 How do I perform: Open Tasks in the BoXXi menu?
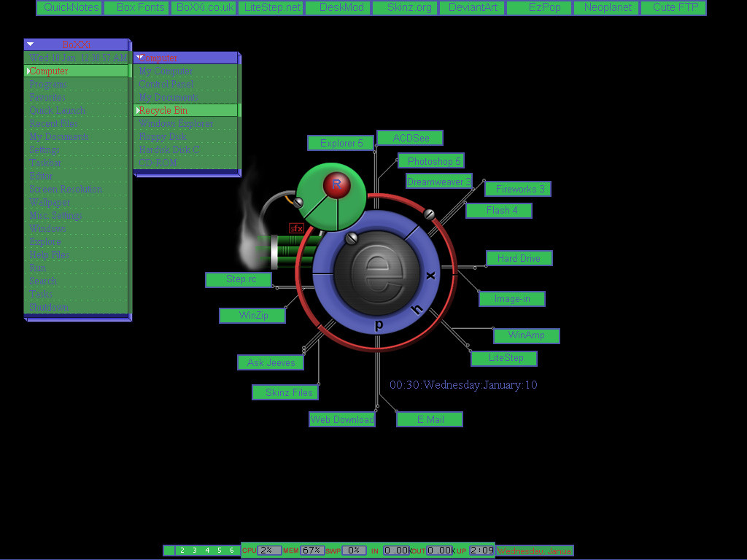coord(76,295)
